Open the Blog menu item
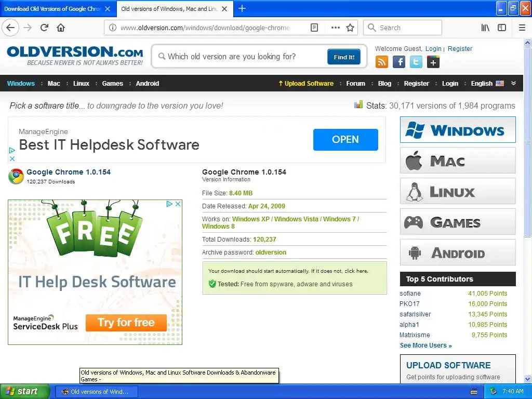 384,84
